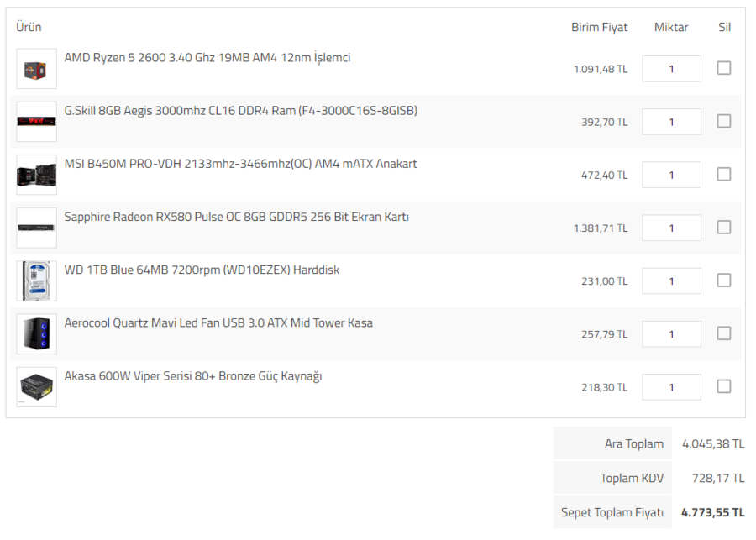
Task: Click the MSI B450M PRO-VDH product title
Action: click(240, 164)
